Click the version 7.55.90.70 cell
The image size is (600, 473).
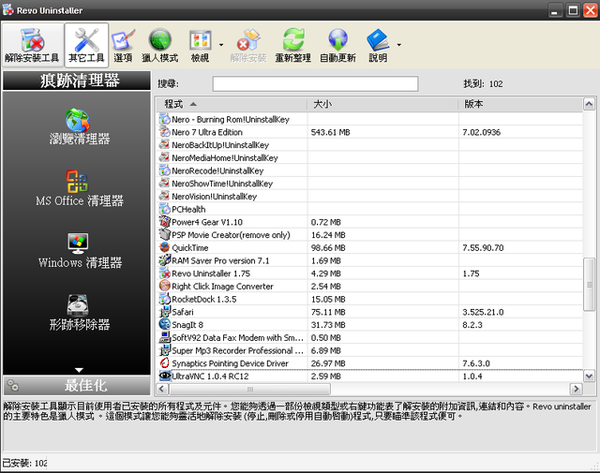click(483, 248)
